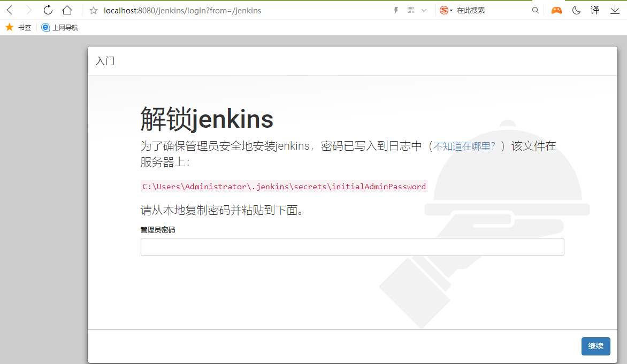Image resolution: width=627 pixels, height=364 pixels.
Task: Click the 请从本地复制密码并粘贴到下面 text
Action: point(222,210)
